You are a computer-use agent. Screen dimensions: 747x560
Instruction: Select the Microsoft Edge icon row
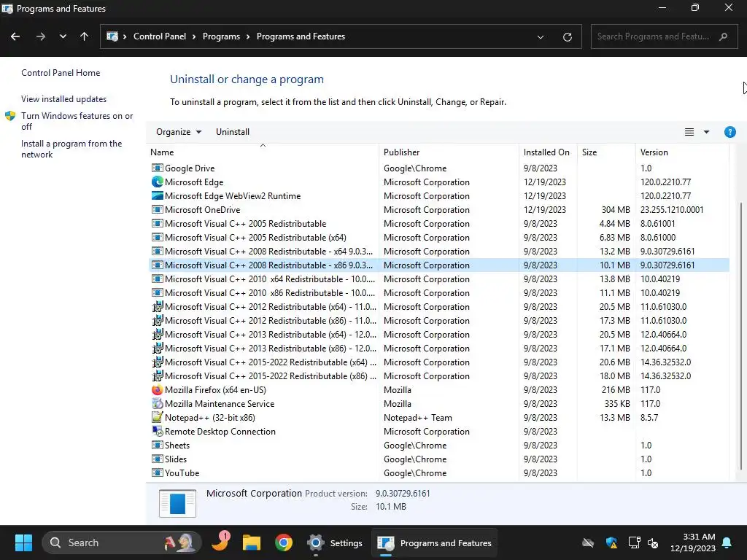[158, 182]
